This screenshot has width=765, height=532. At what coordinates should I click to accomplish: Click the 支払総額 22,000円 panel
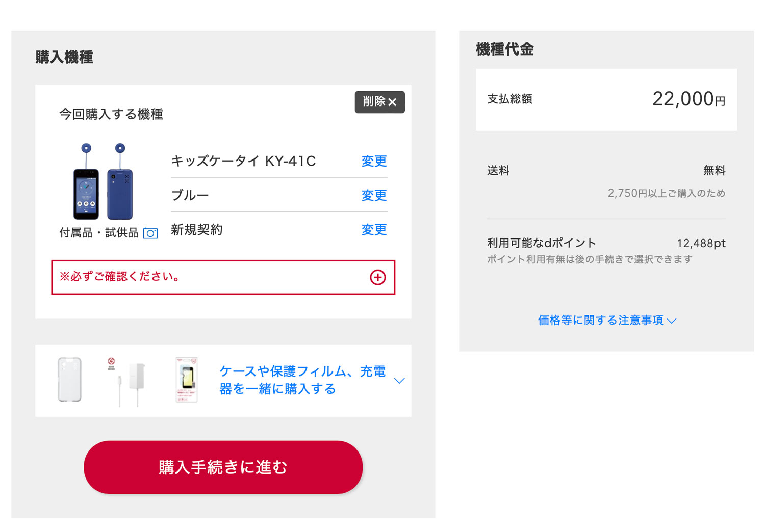point(606,99)
